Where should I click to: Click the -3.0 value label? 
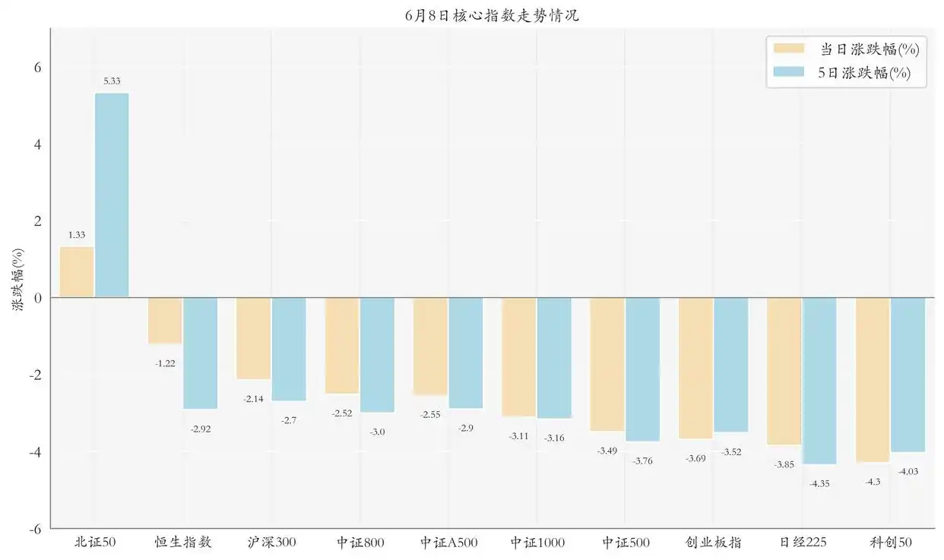click(x=377, y=432)
